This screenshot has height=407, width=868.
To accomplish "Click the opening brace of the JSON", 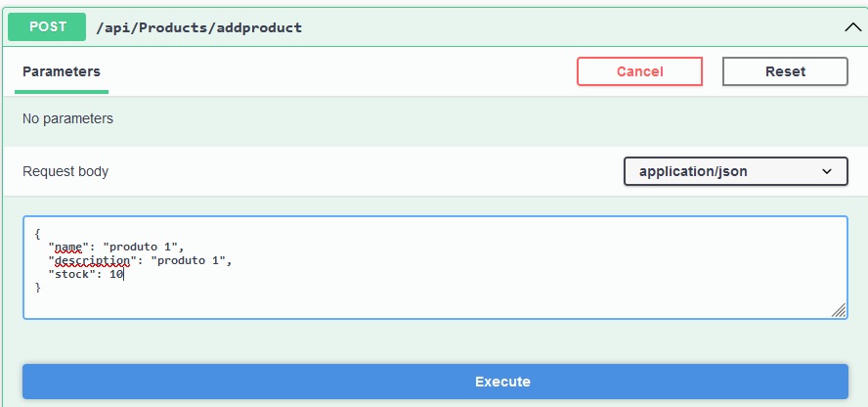I will [38, 234].
